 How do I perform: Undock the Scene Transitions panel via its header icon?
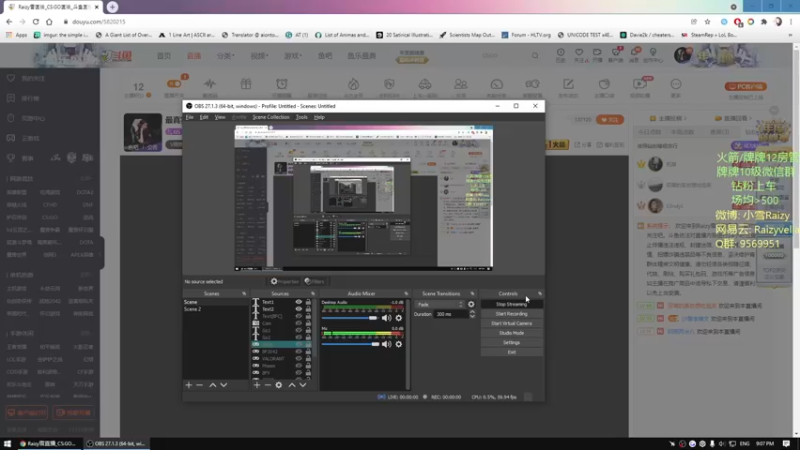(472, 294)
